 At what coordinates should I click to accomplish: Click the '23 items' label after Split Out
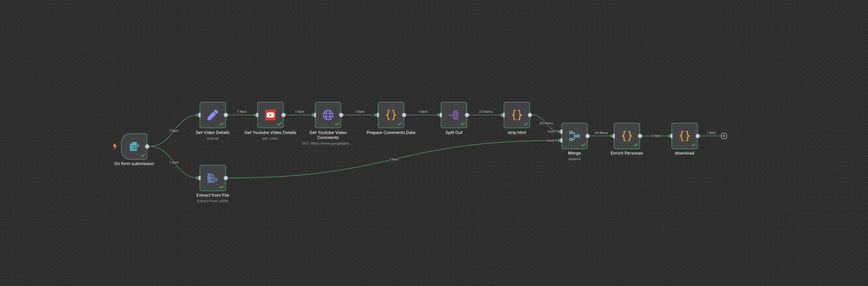click(x=486, y=112)
